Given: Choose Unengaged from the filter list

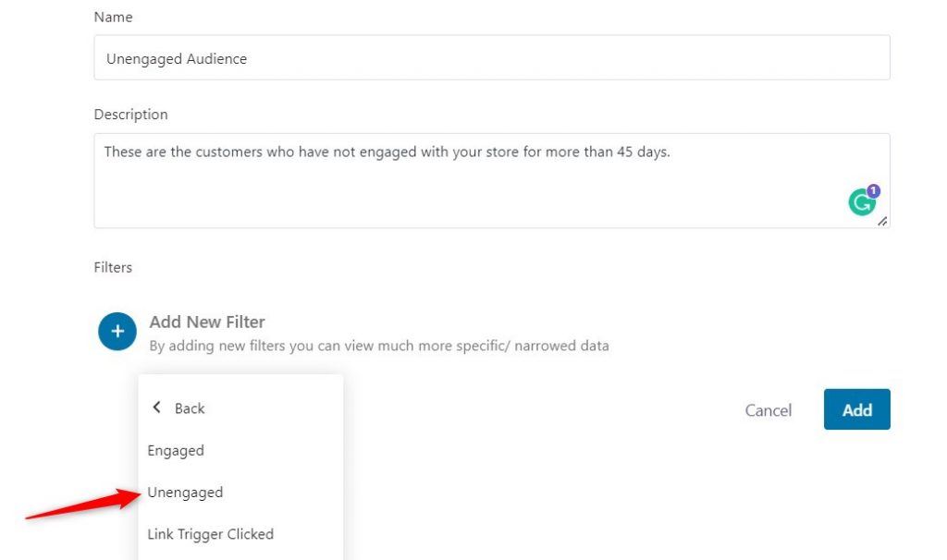Looking at the screenshot, I should point(185,493).
